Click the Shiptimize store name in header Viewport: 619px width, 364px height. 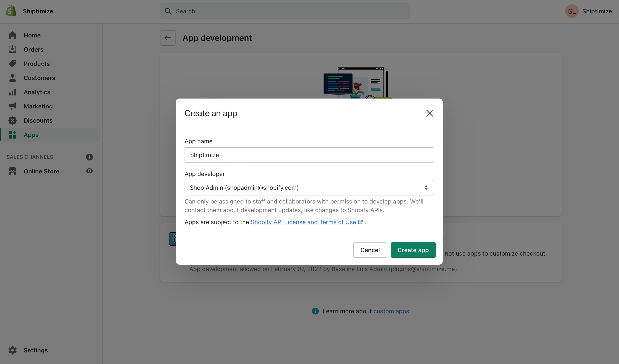[38, 11]
